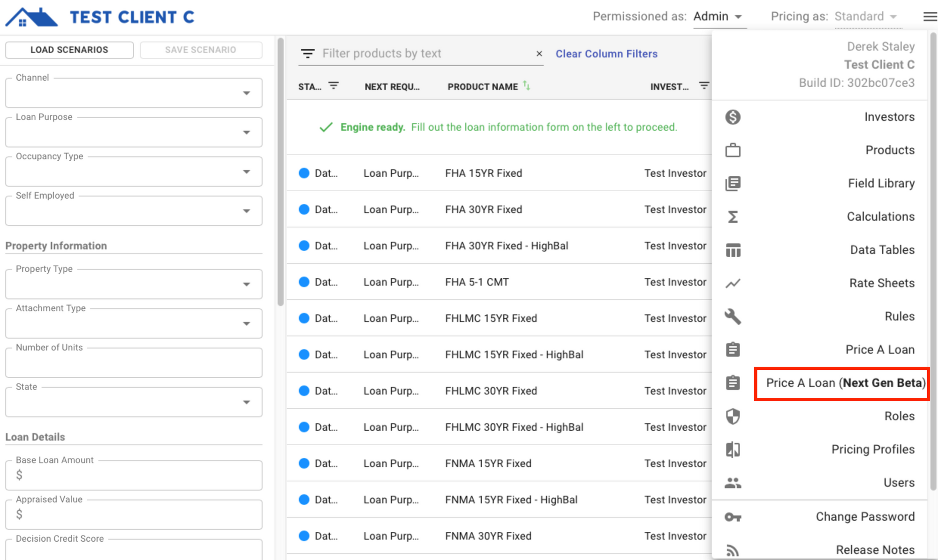Click the Decision Credit Score field
Viewport: 938px width, 560px height.
pos(134,549)
